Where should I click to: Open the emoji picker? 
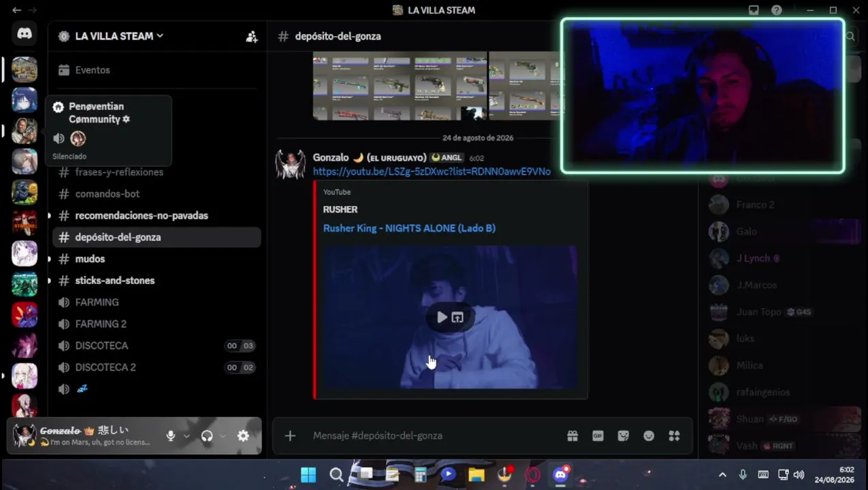[649, 436]
